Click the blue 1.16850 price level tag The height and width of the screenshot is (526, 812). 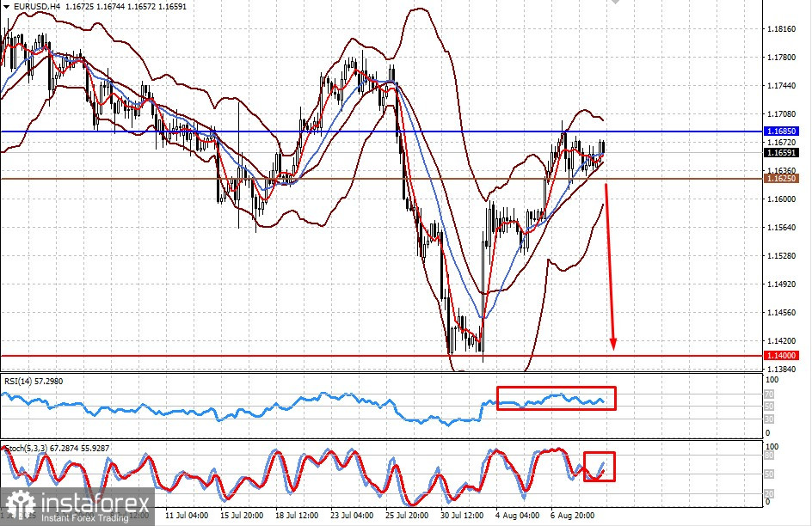point(781,131)
